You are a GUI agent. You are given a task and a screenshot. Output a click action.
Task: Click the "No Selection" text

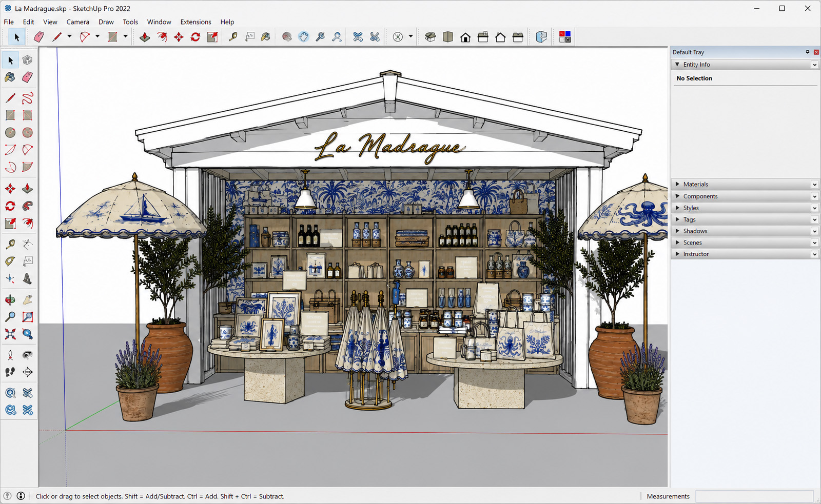[x=694, y=78]
